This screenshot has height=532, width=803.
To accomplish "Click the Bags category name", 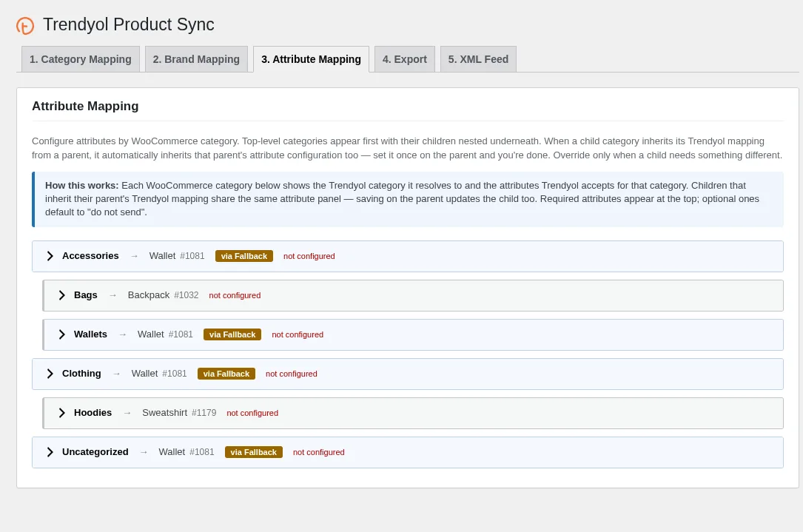I will pos(86,295).
